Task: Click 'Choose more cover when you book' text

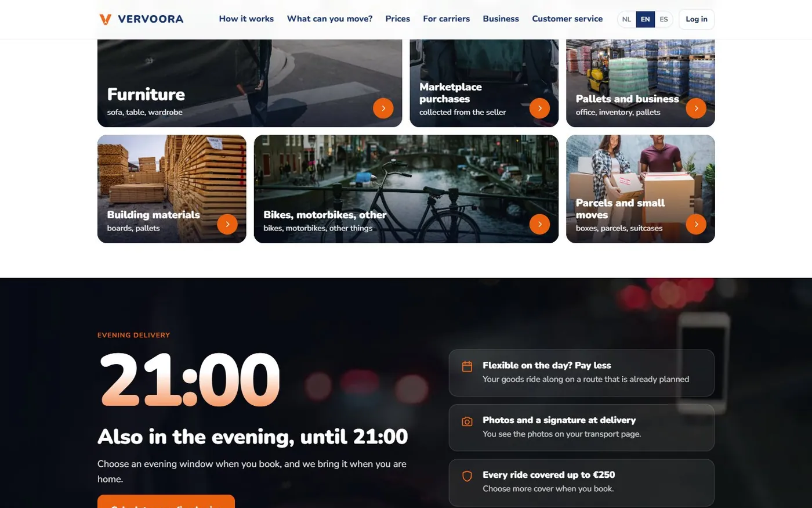Action: 548,488
